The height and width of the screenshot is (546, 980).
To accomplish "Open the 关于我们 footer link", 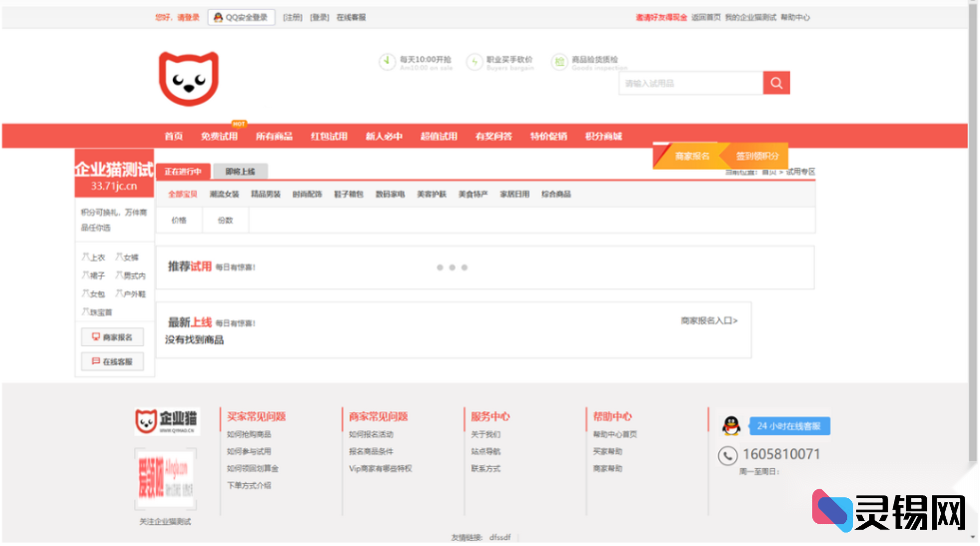I will click(x=486, y=434).
